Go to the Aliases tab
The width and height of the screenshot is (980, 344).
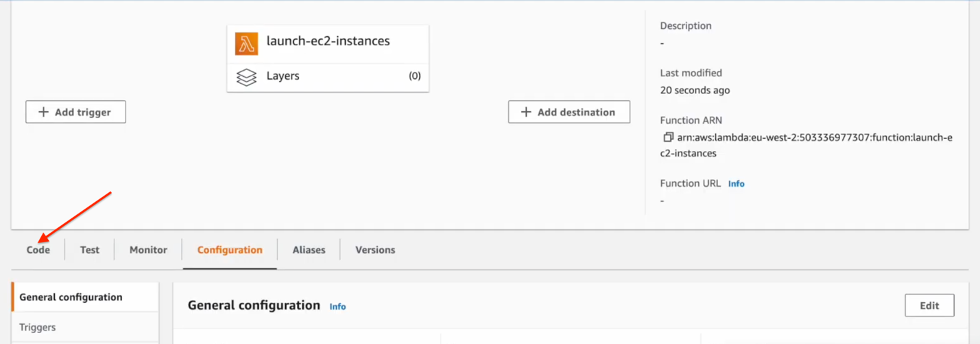coord(309,250)
